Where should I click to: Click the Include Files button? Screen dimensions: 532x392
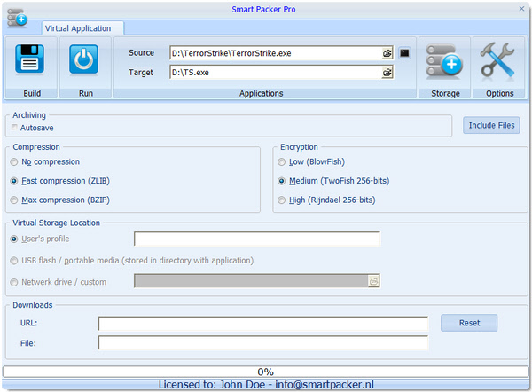click(491, 126)
